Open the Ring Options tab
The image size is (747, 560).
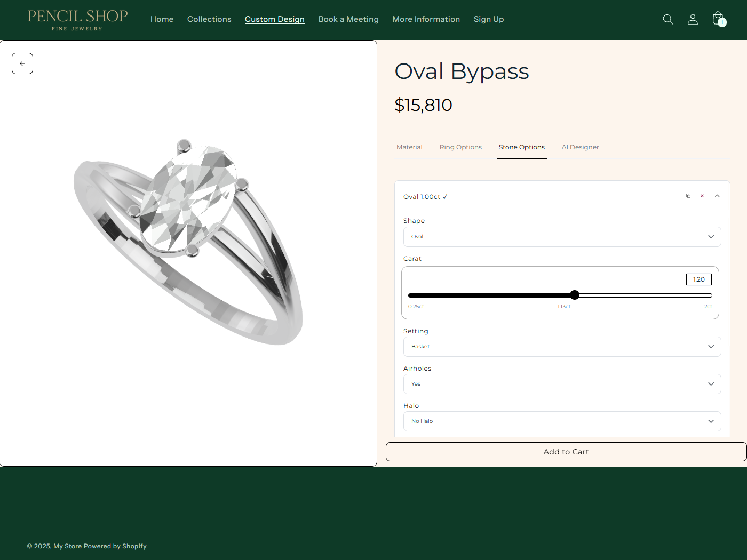tap(460, 147)
